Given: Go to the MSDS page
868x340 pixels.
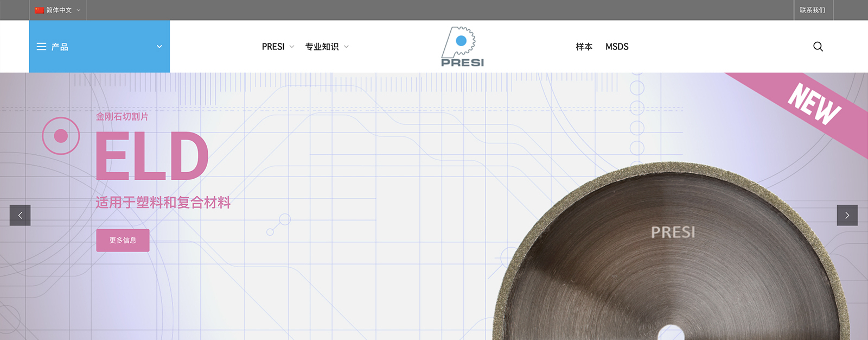Looking at the screenshot, I should [617, 47].
